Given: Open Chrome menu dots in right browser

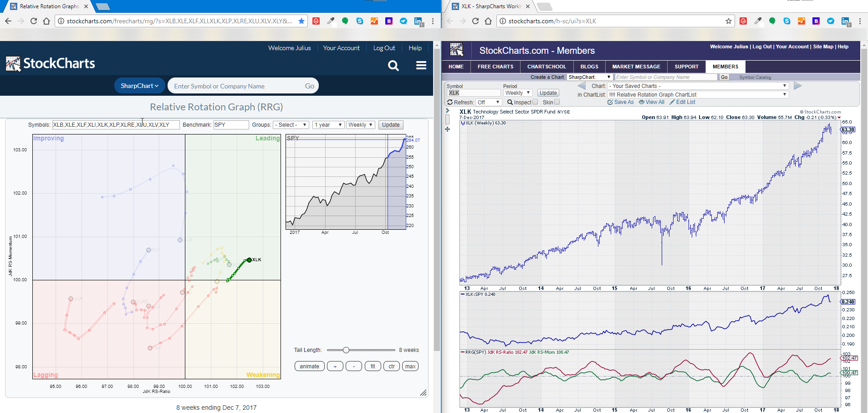Looking at the screenshot, I should coord(860,21).
